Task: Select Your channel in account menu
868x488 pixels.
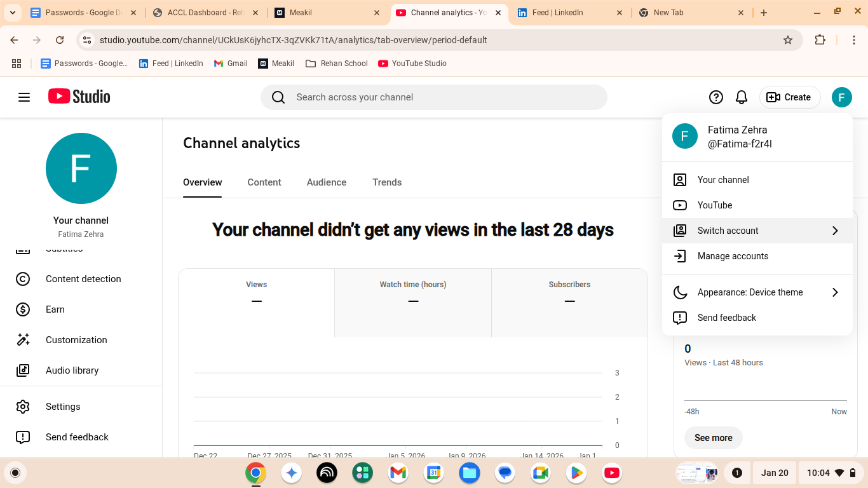Action: (723, 180)
